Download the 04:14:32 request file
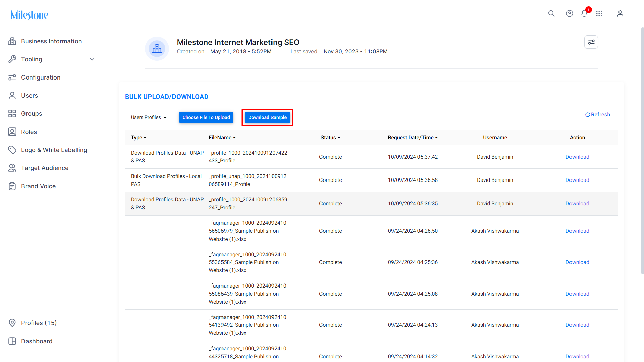Screen dimensions: 644x362 coord(577,356)
